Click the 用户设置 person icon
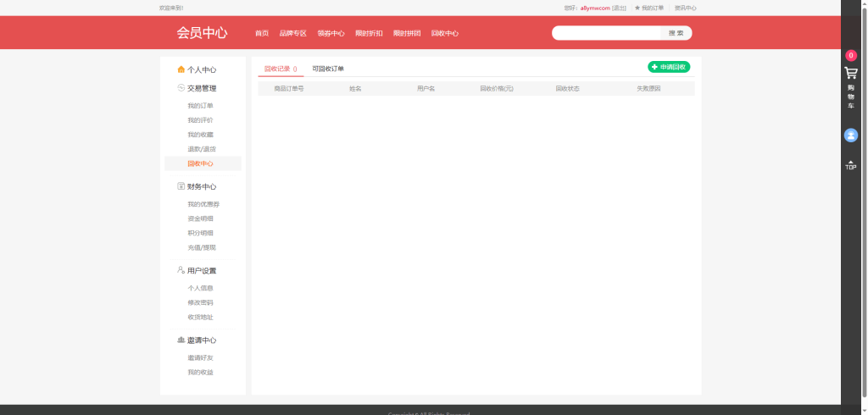The height and width of the screenshot is (415, 868). tap(181, 270)
